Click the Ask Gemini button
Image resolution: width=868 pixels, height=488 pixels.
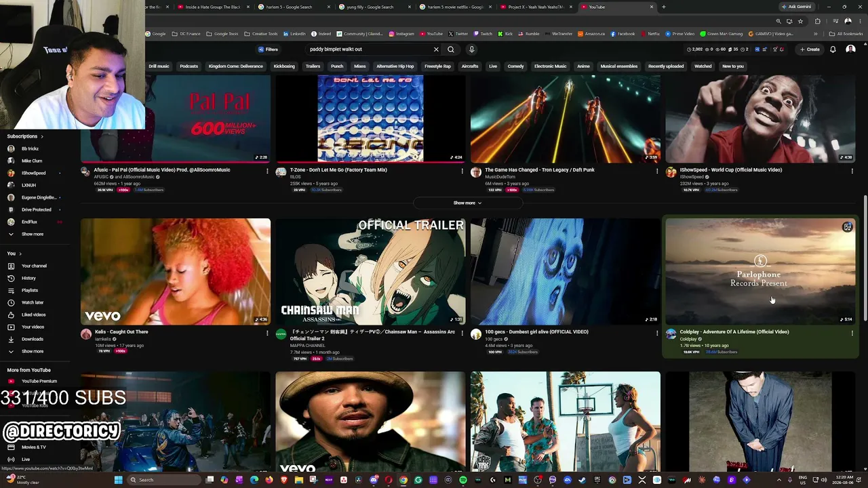tap(796, 7)
